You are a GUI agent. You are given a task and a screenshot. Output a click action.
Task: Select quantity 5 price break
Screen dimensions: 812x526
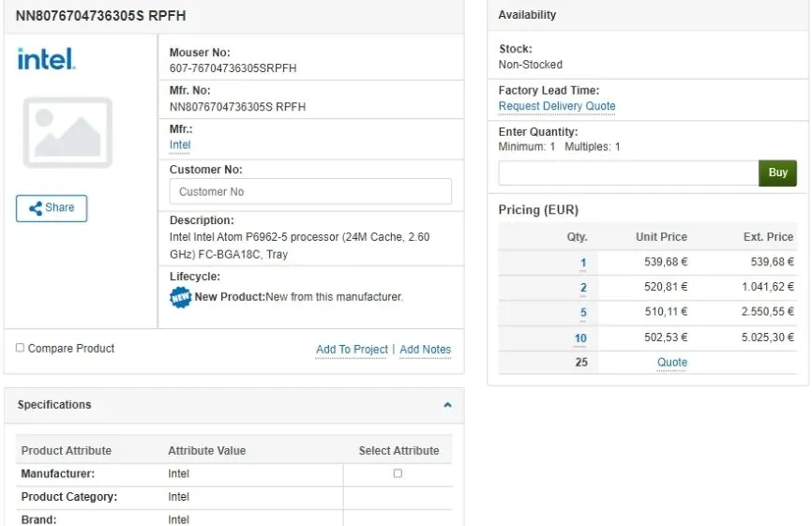pos(582,313)
